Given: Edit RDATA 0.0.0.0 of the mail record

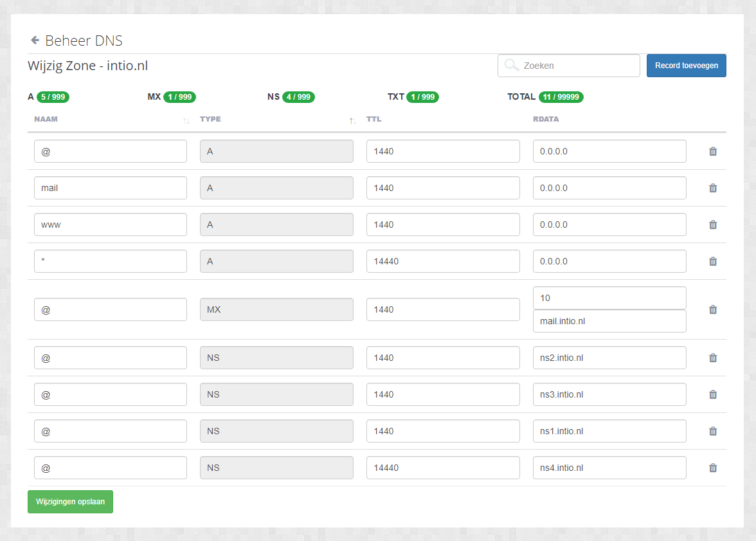Looking at the screenshot, I should [x=609, y=188].
